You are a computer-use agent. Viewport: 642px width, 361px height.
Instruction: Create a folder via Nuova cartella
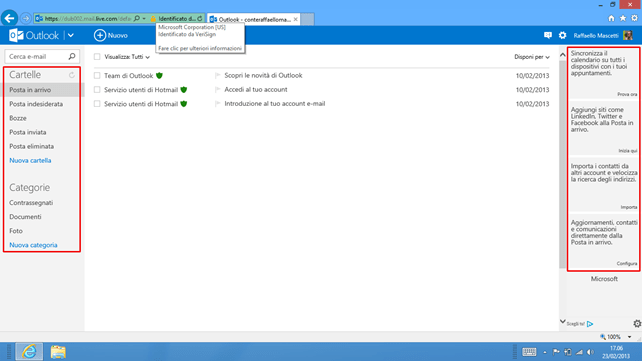pos(30,160)
